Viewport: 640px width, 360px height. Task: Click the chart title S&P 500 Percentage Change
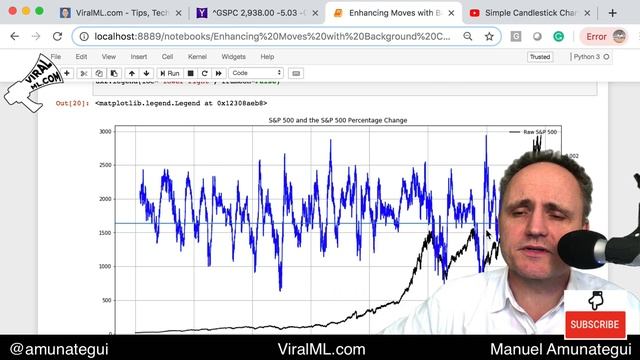[338, 120]
